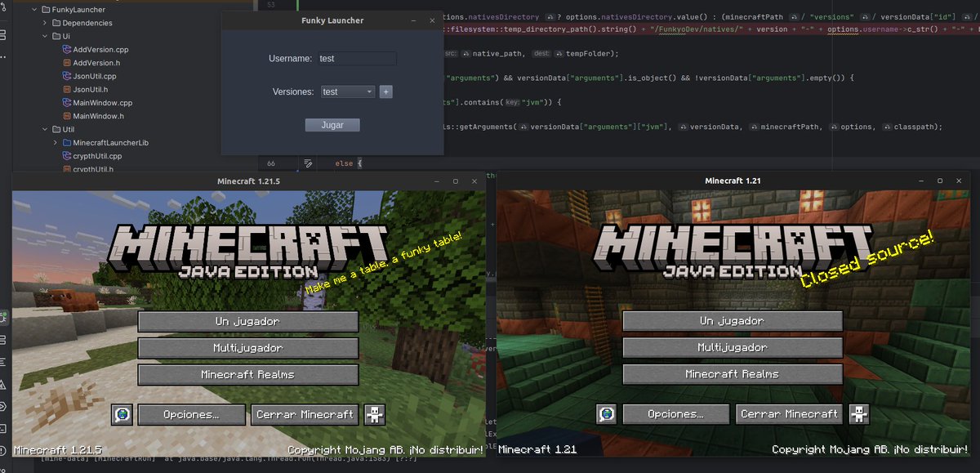Expand the Dependencies folder
This screenshot has width=980, height=473.
[45, 23]
